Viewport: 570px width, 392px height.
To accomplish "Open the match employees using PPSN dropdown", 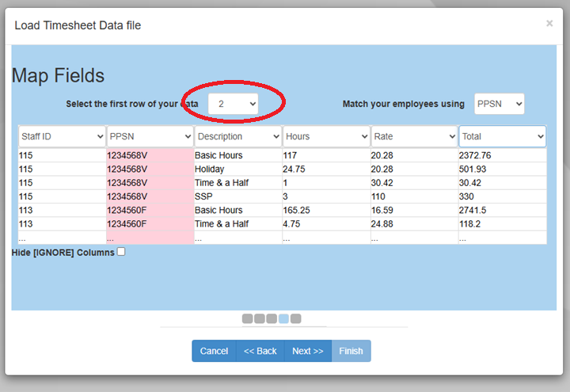I will (x=499, y=104).
